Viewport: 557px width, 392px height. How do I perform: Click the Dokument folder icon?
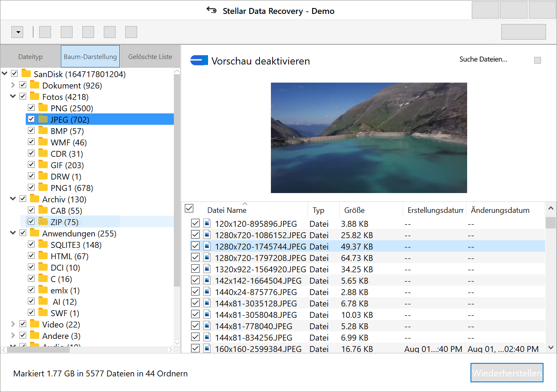[35, 85]
